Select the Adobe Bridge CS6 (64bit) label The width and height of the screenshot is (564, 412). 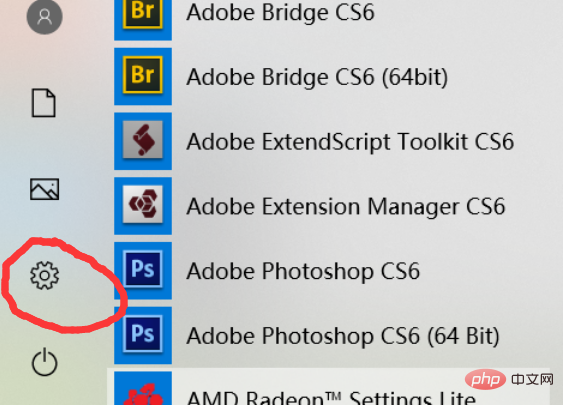tap(317, 77)
